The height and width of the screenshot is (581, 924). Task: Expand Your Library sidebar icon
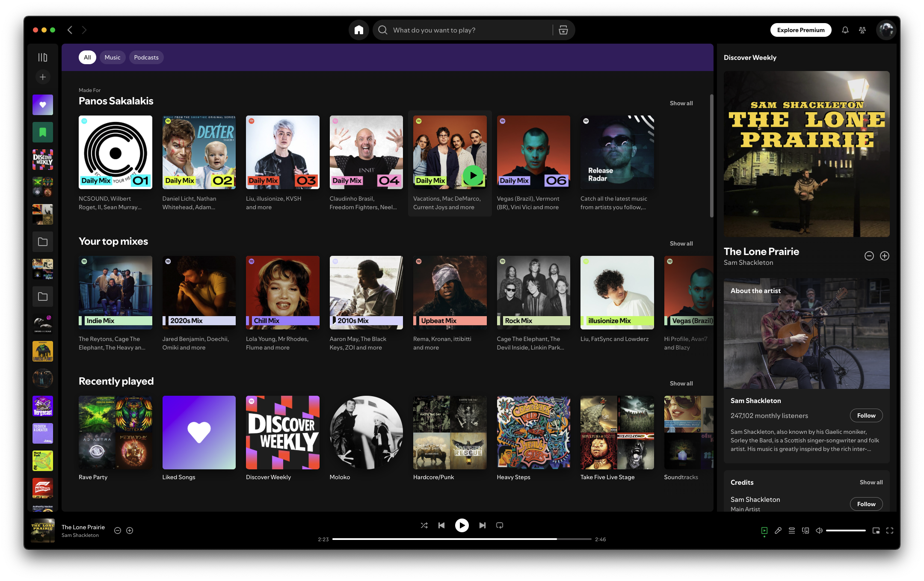pyautogui.click(x=43, y=57)
